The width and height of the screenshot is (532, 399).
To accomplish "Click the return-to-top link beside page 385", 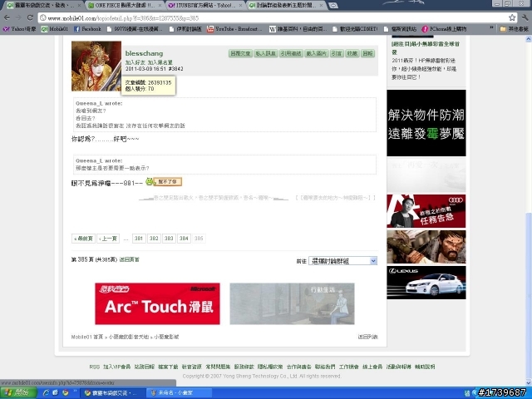I will tap(130, 259).
